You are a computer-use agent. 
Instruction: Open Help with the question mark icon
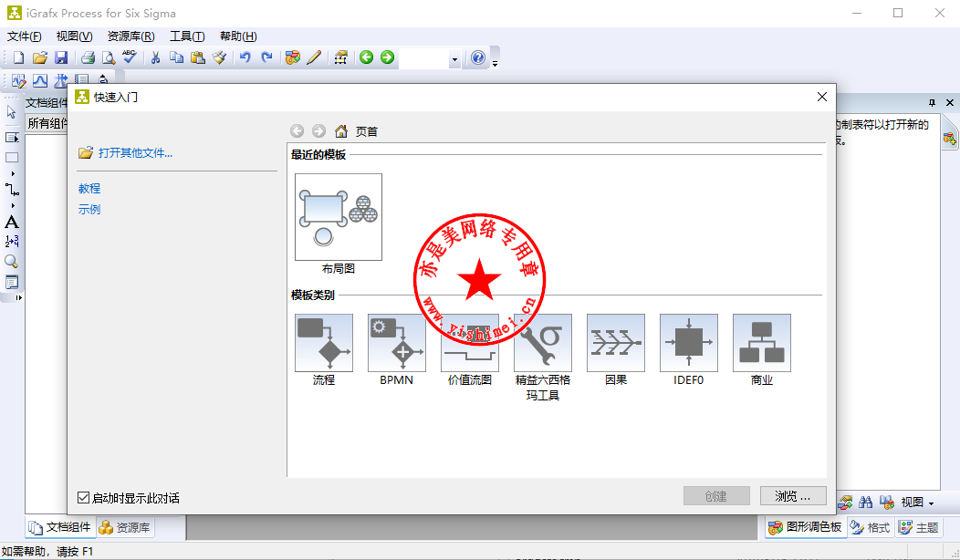[x=478, y=57]
